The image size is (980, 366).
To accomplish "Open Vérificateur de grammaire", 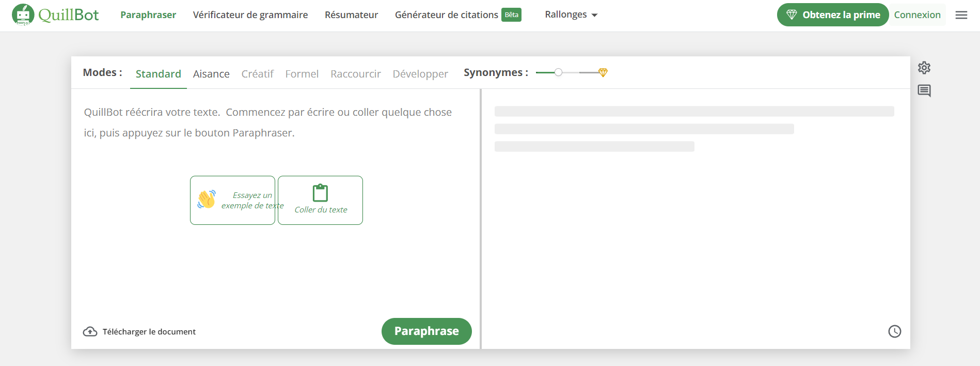I will point(250,15).
